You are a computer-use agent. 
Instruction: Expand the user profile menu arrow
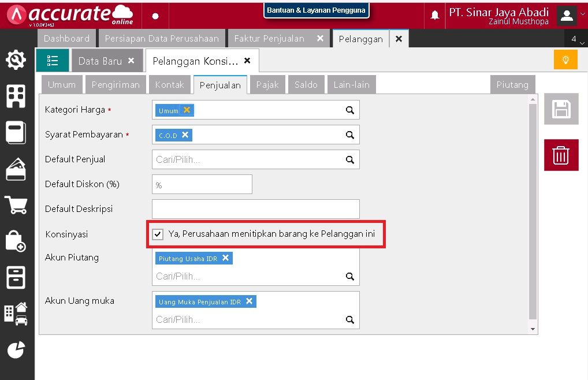pos(582,14)
